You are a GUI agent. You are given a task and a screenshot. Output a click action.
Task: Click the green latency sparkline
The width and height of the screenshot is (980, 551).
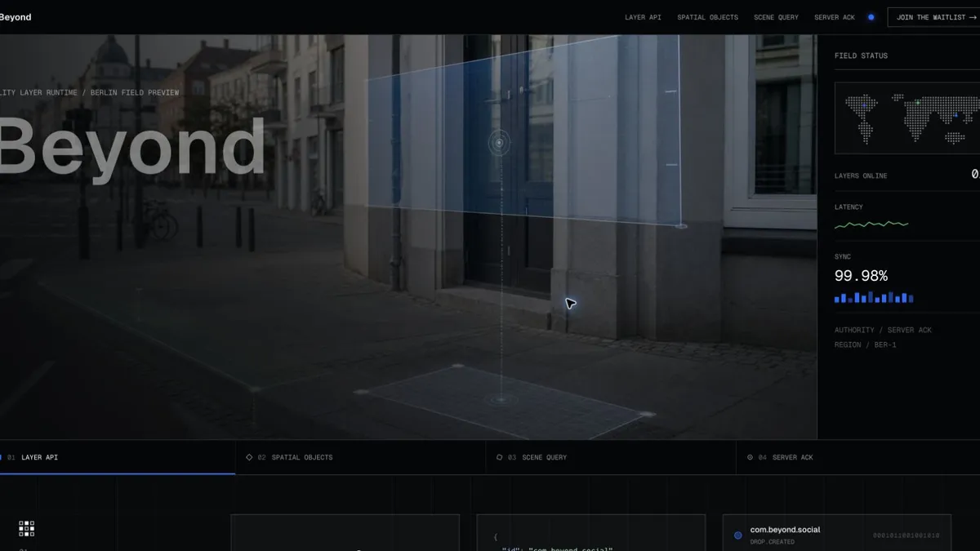click(871, 224)
